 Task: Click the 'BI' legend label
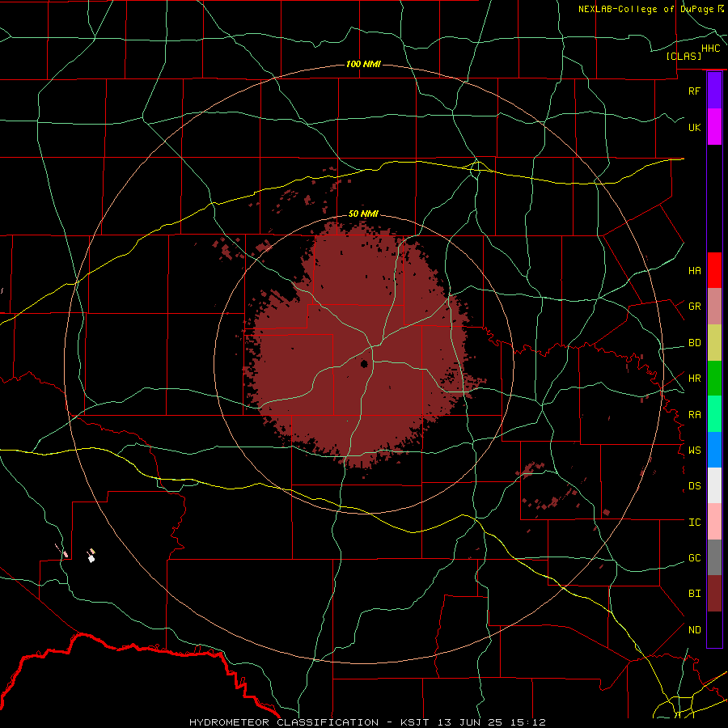pyautogui.click(x=694, y=594)
